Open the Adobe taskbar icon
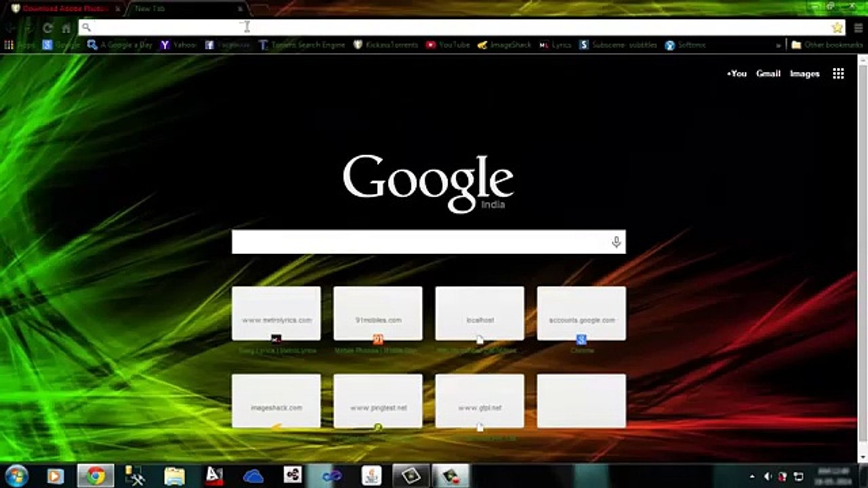Screen dimensions: 868x488 click(214, 476)
